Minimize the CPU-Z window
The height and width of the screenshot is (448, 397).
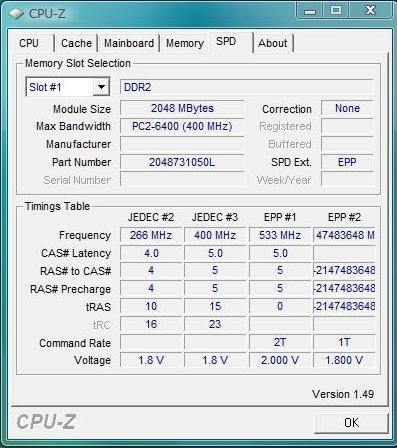click(x=310, y=11)
